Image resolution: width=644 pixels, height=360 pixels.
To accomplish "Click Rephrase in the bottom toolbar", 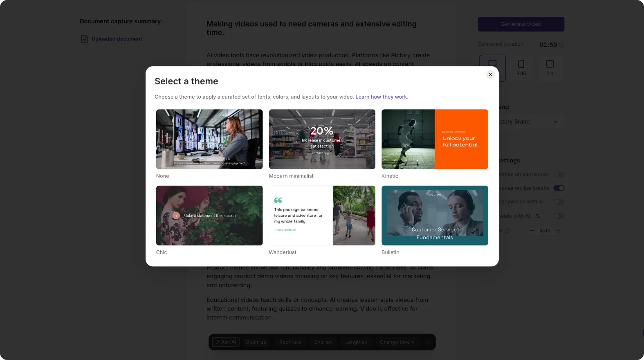I will click(x=290, y=342).
